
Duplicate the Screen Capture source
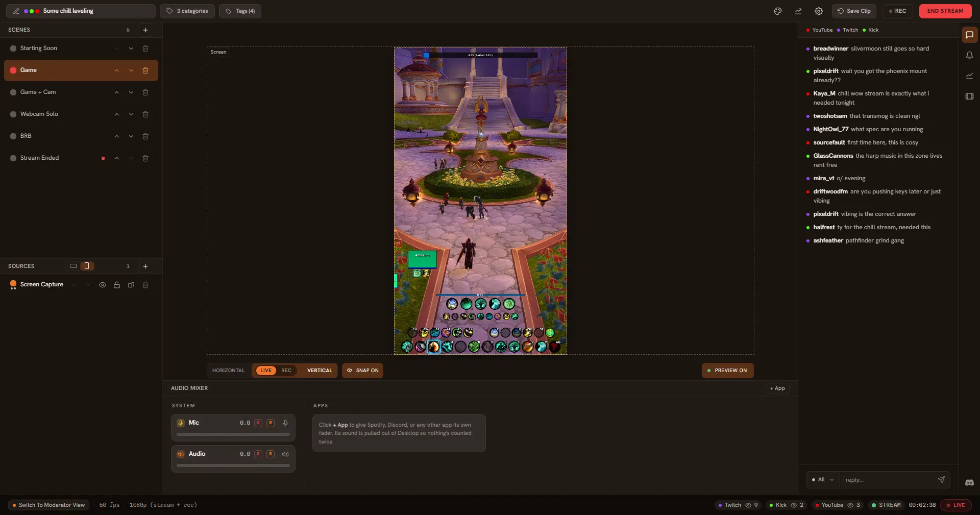click(x=131, y=285)
